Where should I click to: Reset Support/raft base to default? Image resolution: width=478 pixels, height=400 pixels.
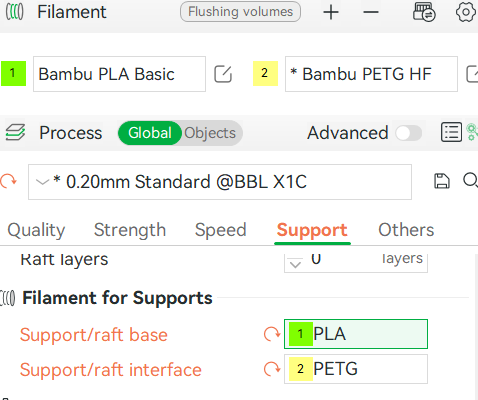272,334
